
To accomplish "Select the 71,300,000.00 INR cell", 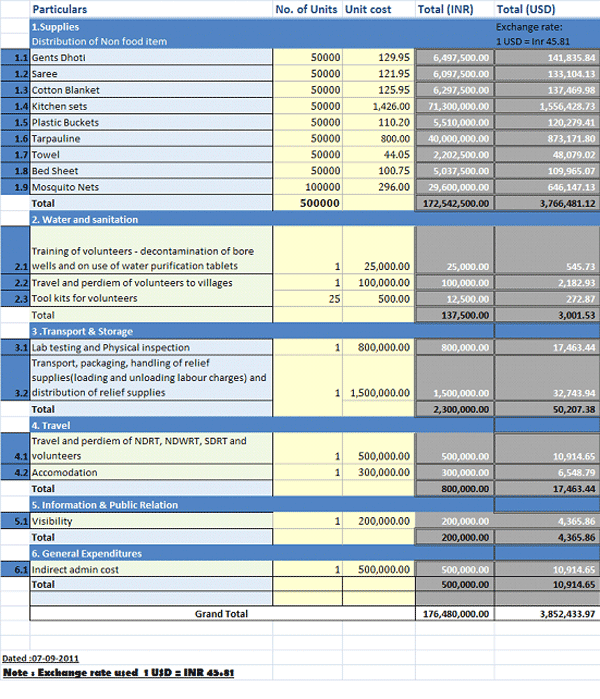I will click(x=454, y=106).
